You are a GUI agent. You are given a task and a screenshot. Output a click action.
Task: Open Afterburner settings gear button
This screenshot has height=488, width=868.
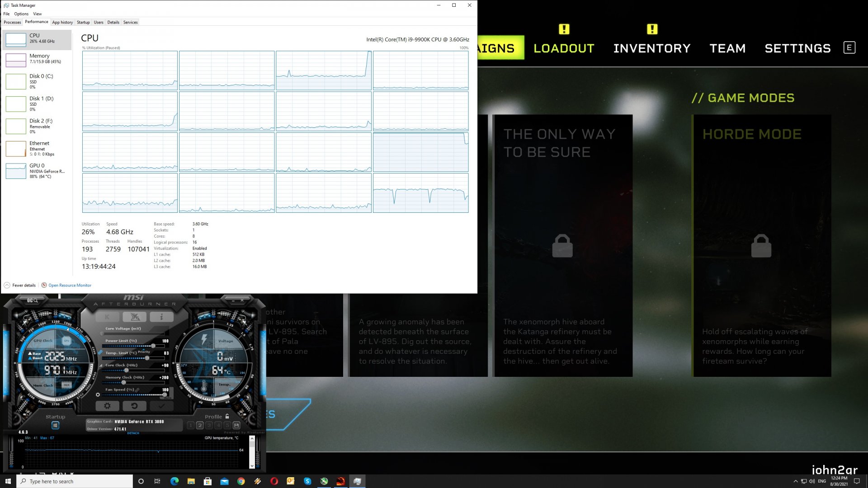tap(107, 406)
